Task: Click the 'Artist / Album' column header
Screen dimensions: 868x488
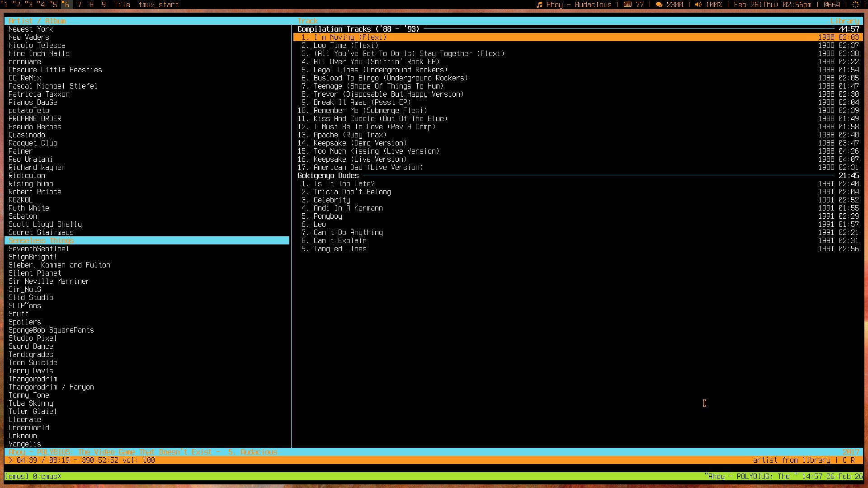Action: [x=37, y=21]
